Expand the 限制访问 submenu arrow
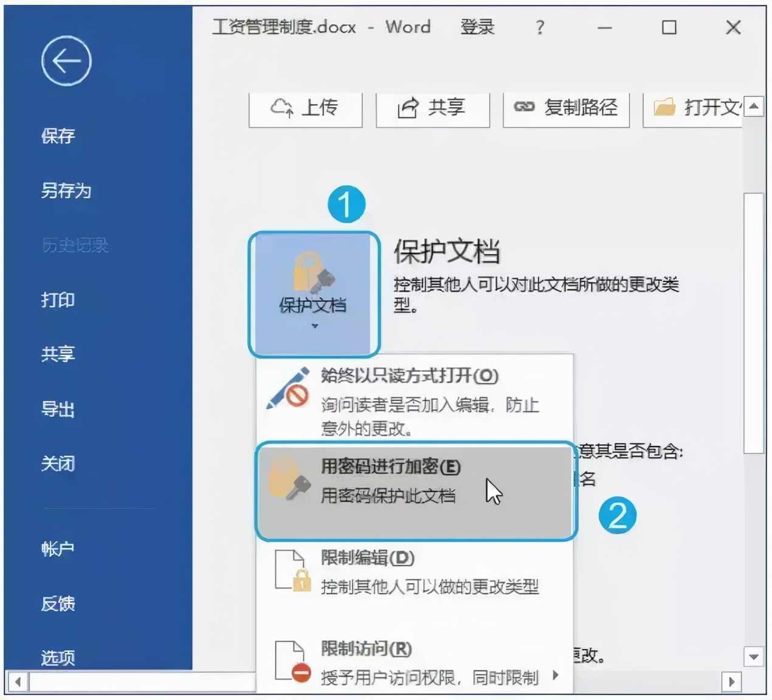772x700 pixels. (554, 674)
